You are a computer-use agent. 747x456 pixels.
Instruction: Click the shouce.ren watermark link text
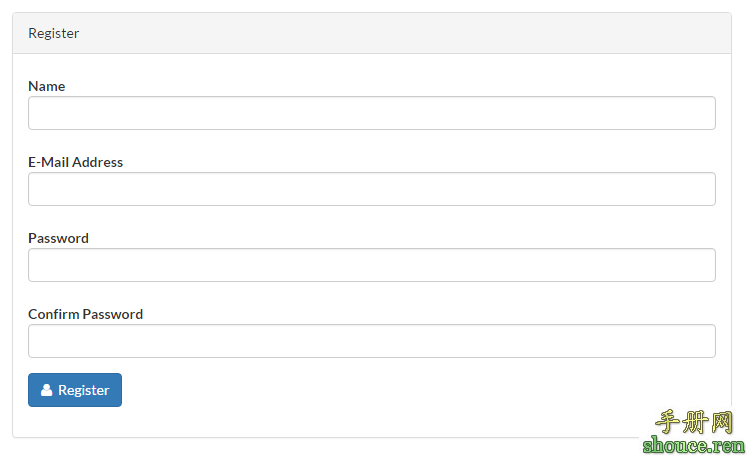pyautogui.click(x=694, y=445)
